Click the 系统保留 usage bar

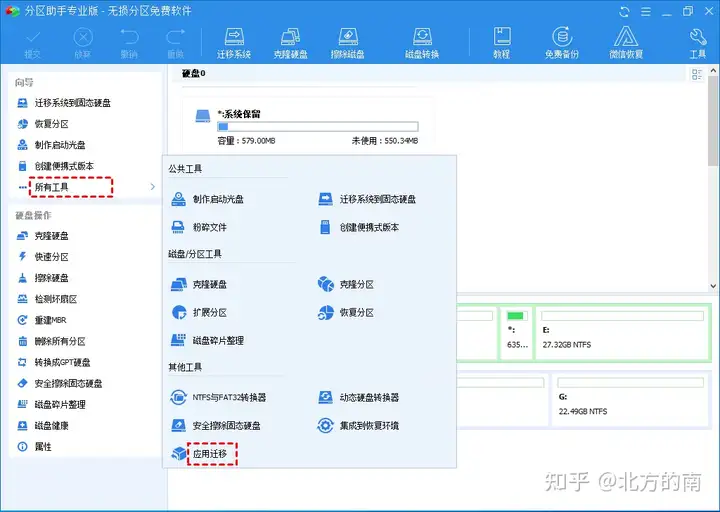tap(318, 127)
